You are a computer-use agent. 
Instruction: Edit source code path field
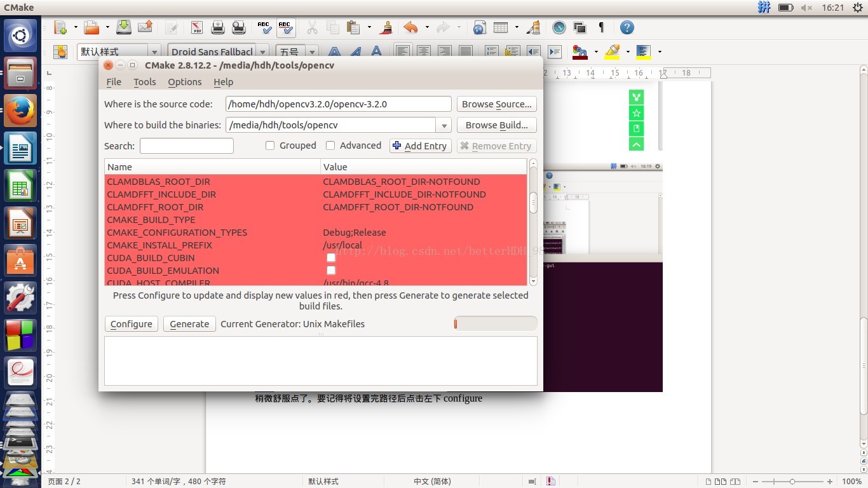click(339, 104)
